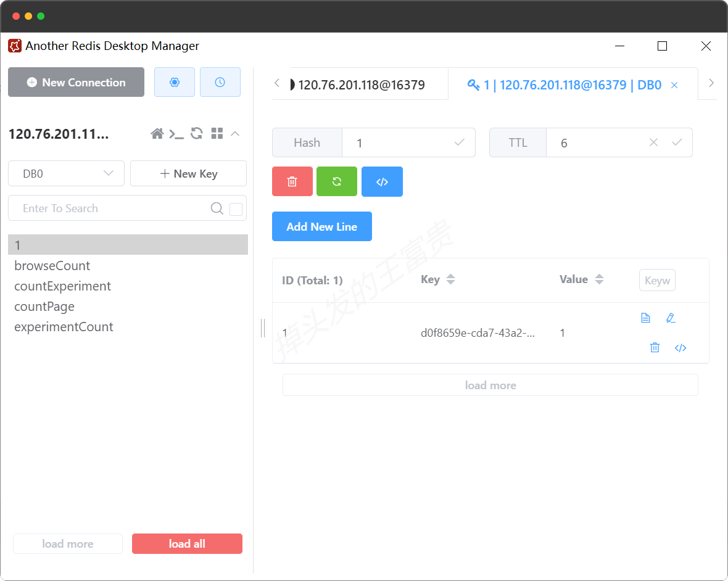Select key '1' in key list
This screenshot has width=728, height=581.
coord(128,245)
